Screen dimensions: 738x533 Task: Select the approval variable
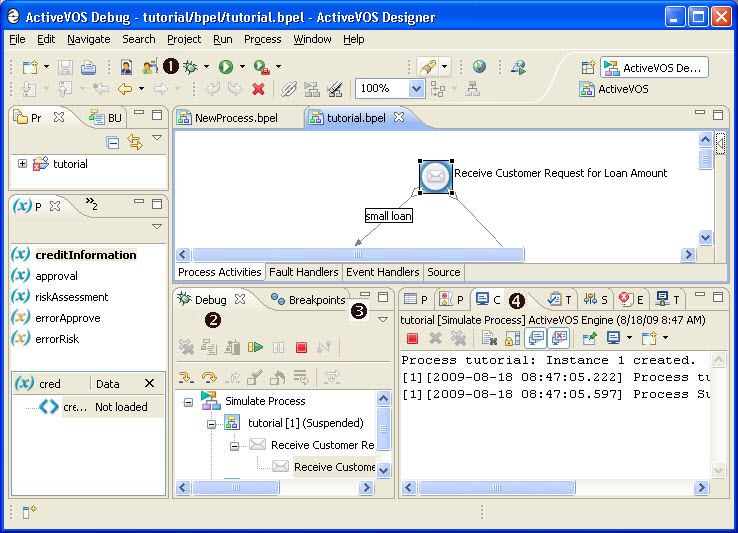pos(56,276)
